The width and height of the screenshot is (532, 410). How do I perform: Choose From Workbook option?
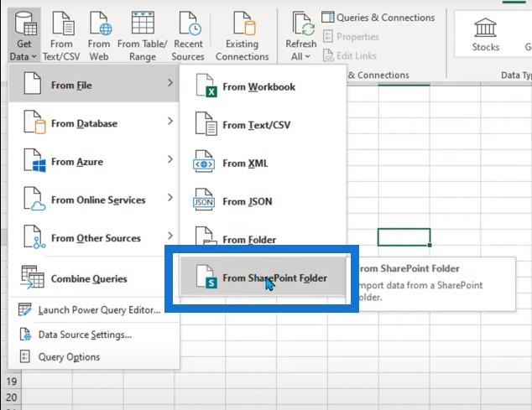[258, 87]
